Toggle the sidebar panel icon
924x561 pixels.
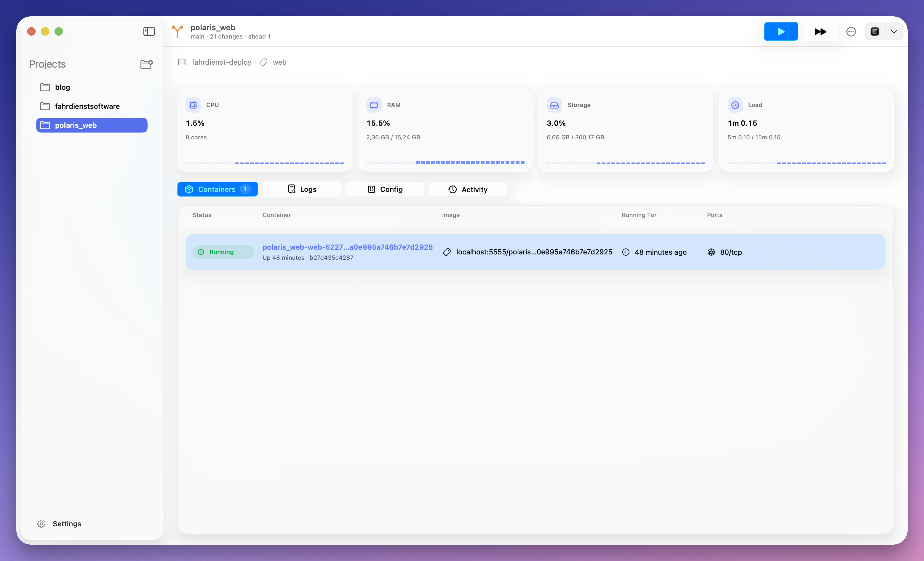[149, 31]
